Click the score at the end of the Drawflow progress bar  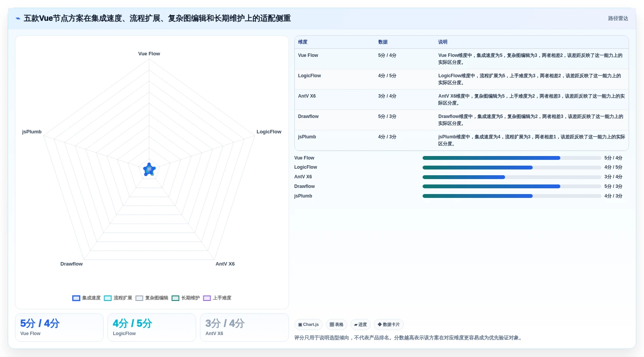point(613,186)
